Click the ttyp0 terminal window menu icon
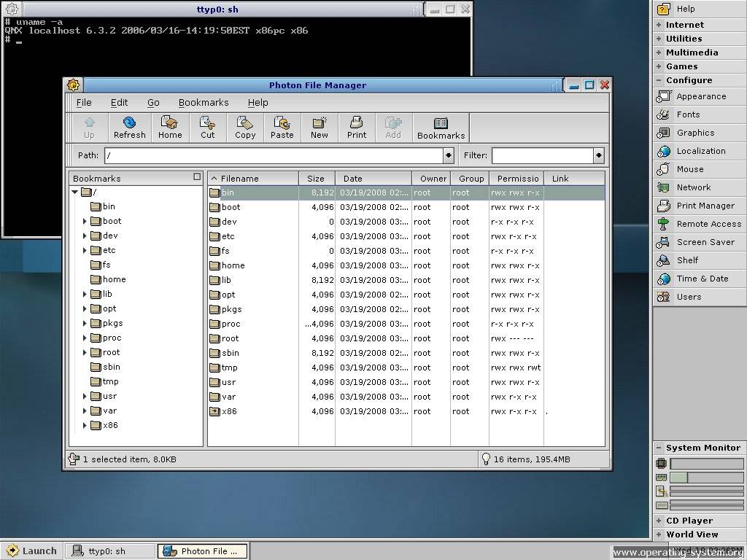This screenshot has width=747, height=560. (x=12, y=9)
